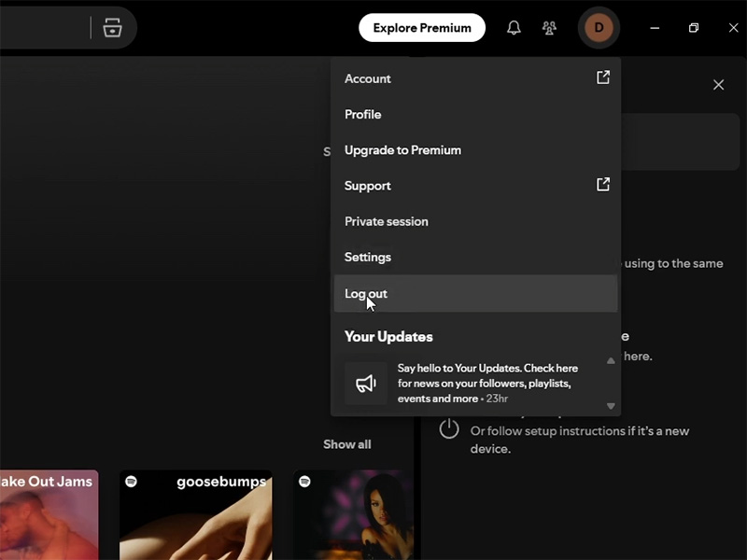
Task: Close the Spotify window
Action: pyautogui.click(x=734, y=28)
